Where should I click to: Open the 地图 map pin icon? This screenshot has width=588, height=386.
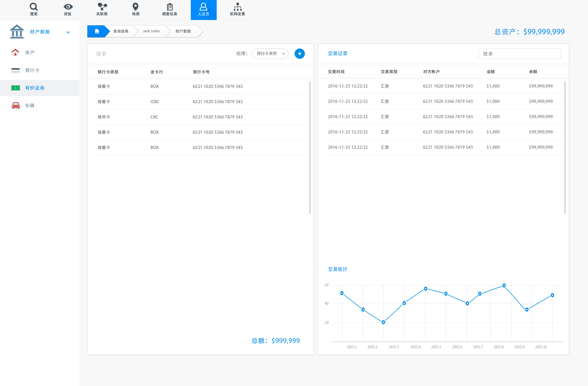point(136,7)
